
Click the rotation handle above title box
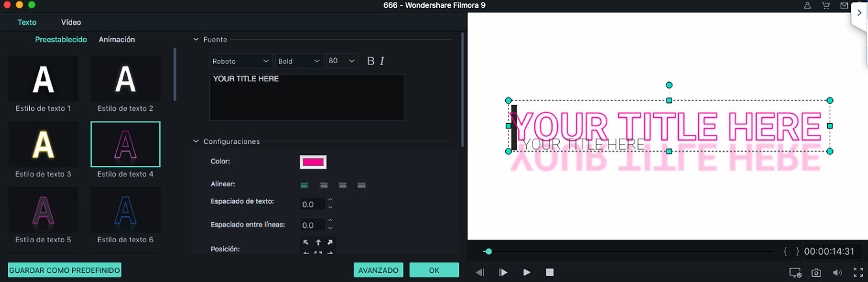pyautogui.click(x=669, y=85)
